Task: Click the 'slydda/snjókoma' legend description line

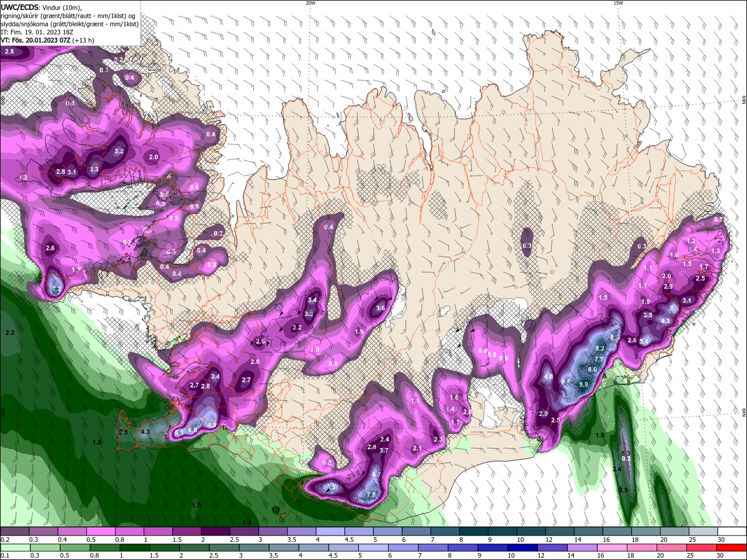Action: pyautogui.click(x=69, y=24)
